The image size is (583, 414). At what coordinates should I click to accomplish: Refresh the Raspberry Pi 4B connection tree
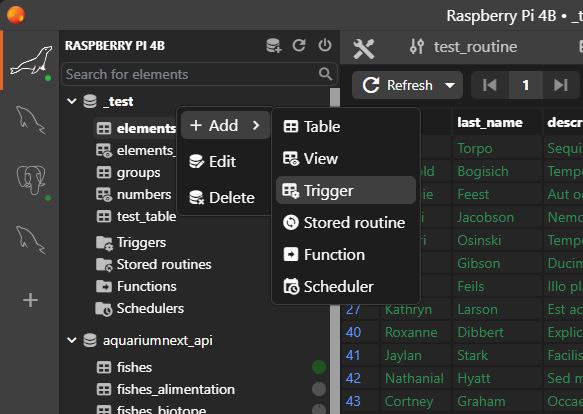(299, 45)
